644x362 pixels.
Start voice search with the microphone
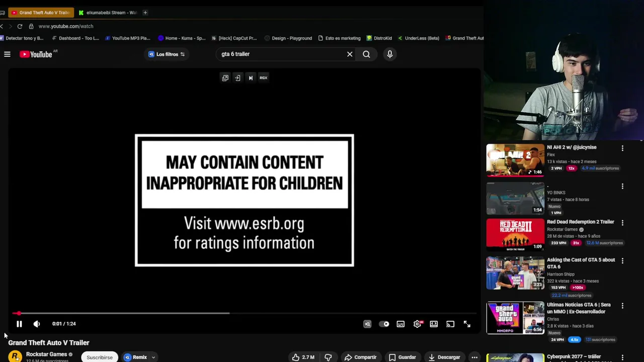389,54
